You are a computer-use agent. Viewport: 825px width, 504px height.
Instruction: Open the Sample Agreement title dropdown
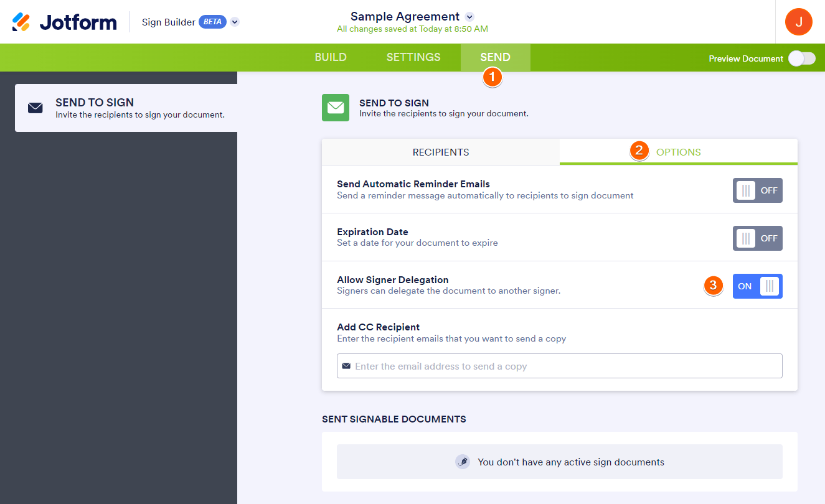pos(469,17)
